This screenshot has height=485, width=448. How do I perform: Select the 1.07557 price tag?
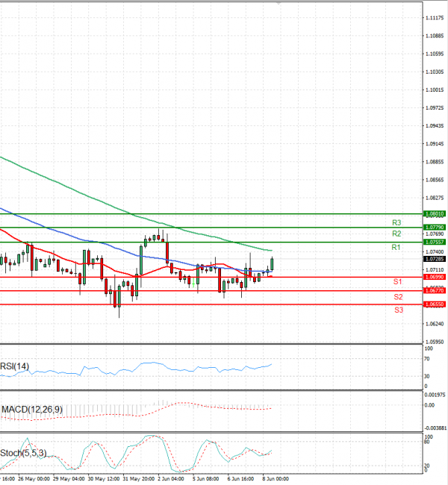pyautogui.click(x=435, y=242)
